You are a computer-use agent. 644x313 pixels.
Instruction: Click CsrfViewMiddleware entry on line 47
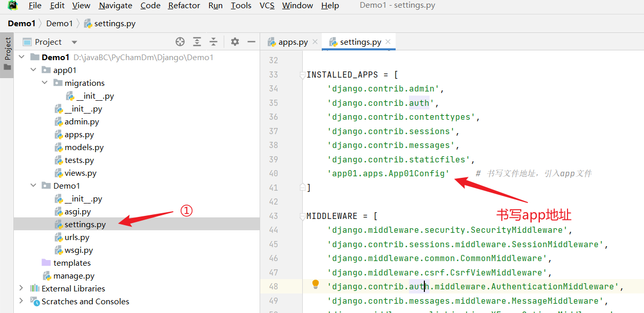pos(437,272)
